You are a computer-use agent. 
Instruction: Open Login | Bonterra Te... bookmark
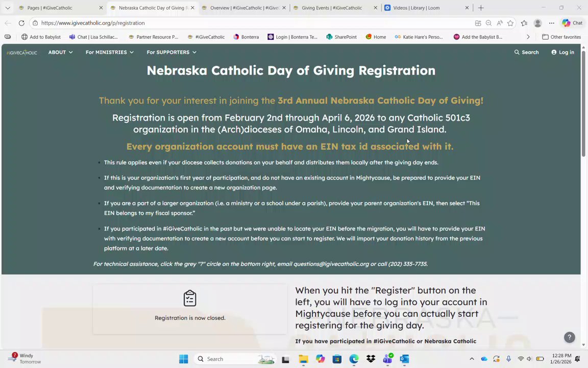[292, 37]
